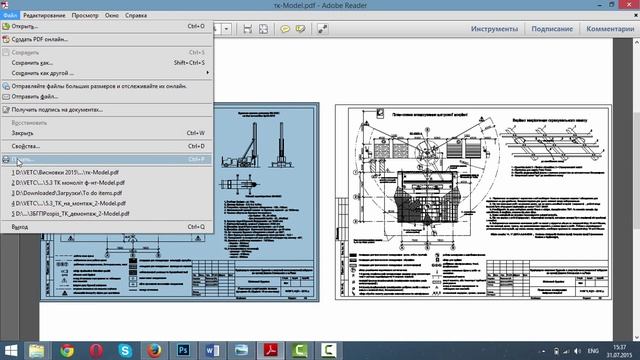Open Skype from the taskbar
The height and width of the screenshot is (360, 640).
125,351
